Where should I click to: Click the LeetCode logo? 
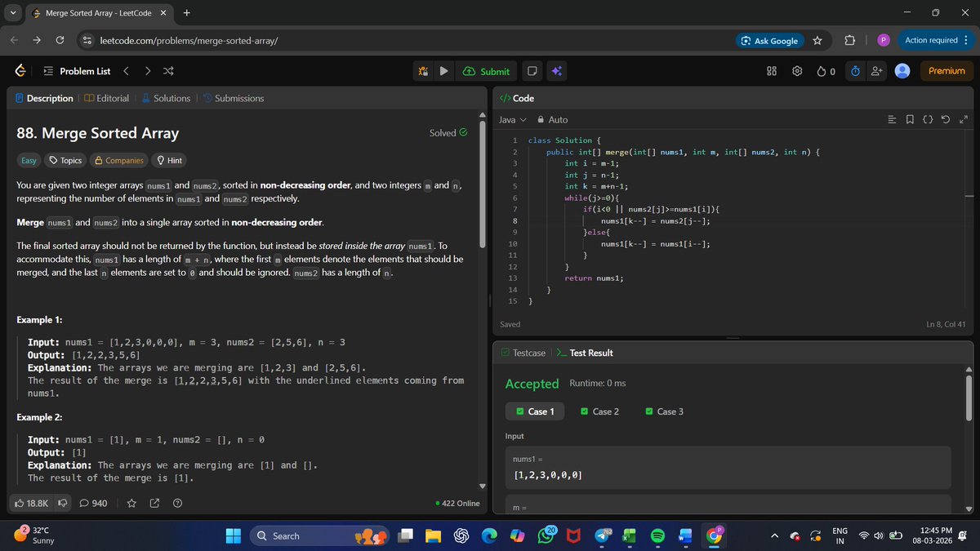point(20,71)
